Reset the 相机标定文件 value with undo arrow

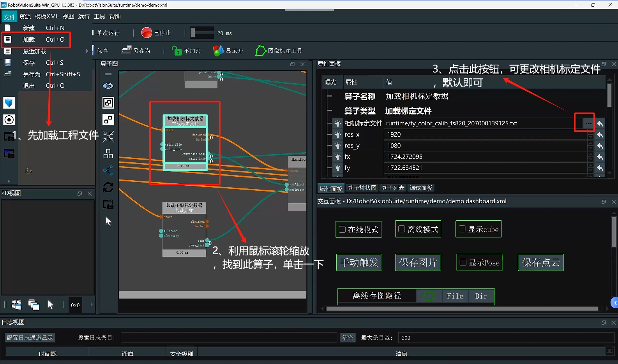click(x=600, y=123)
